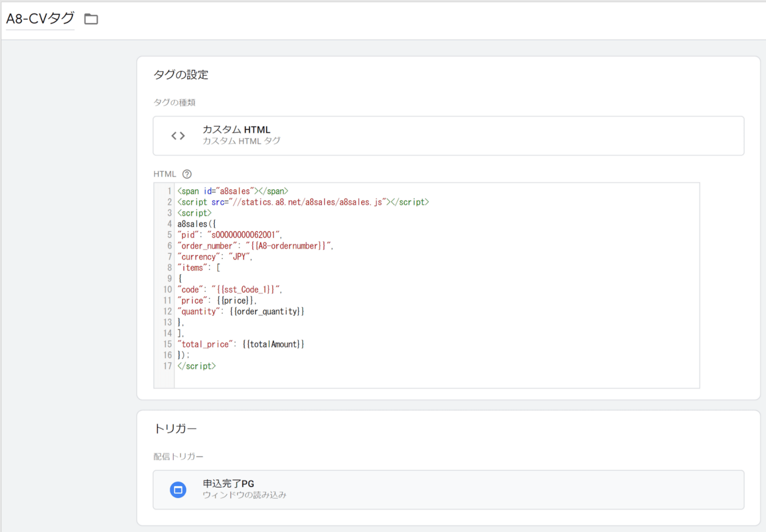Click the closing </script> tag on line 17
This screenshot has height=532, width=766.
pyautogui.click(x=197, y=366)
